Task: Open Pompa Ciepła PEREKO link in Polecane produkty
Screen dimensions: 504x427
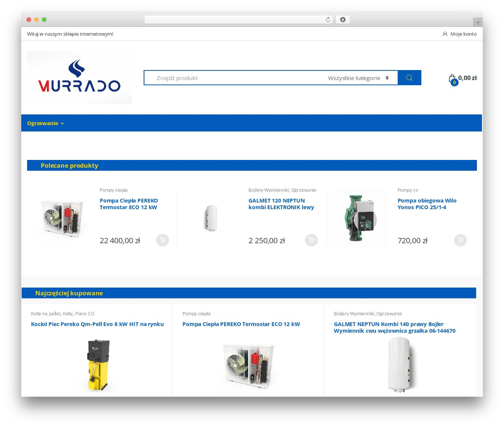Action: click(x=129, y=204)
